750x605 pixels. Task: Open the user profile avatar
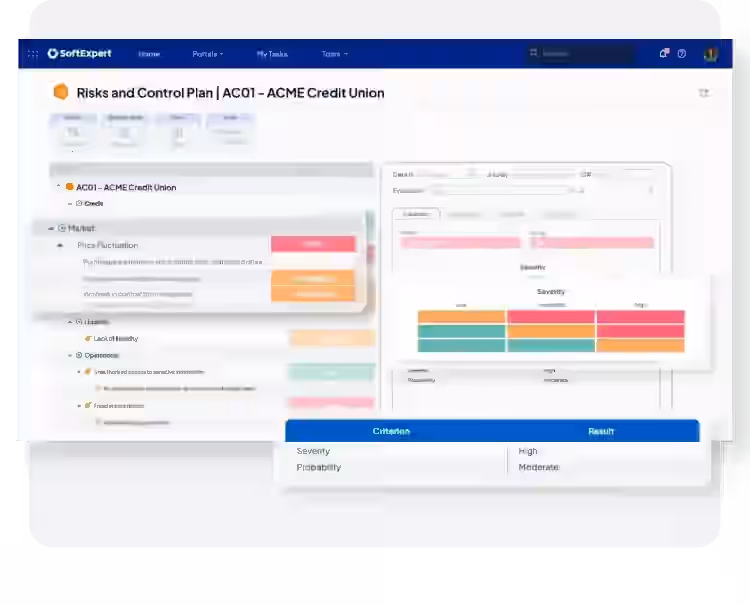coord(710,54)
